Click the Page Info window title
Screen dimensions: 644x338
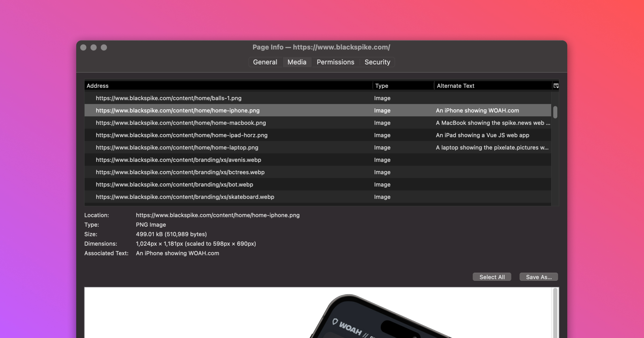[x=321, y=47]
